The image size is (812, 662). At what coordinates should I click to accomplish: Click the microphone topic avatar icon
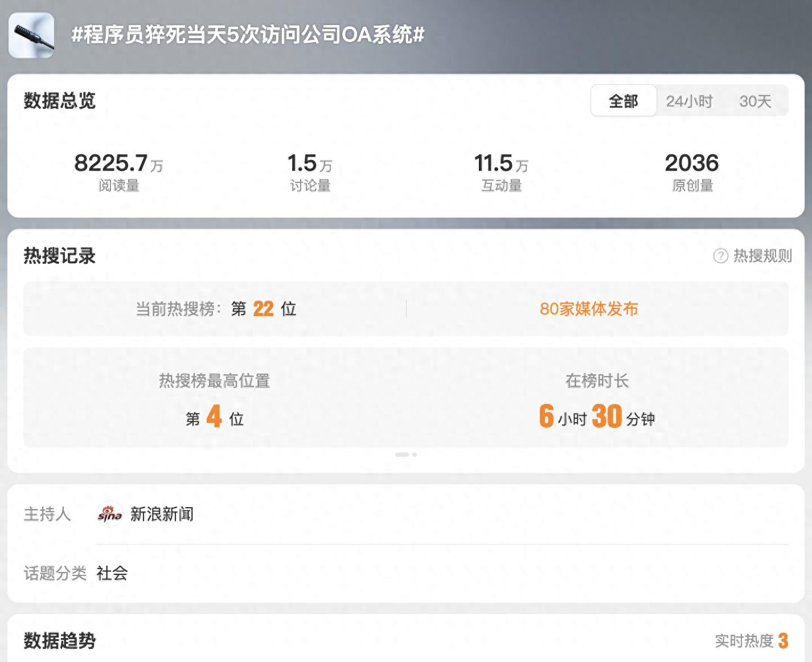coord(31,35)
